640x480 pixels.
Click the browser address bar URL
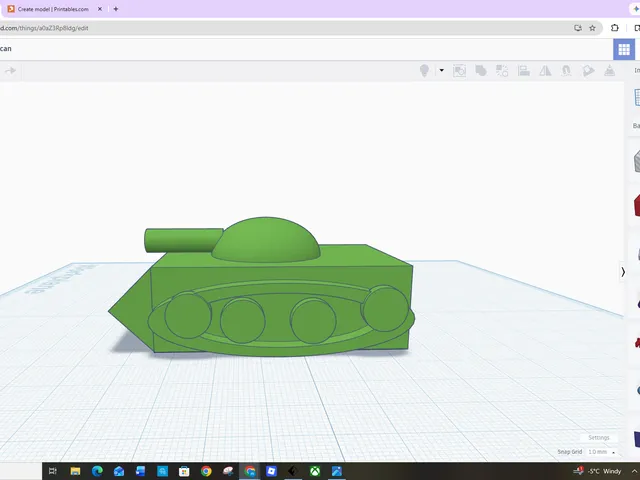click(44, 28)
